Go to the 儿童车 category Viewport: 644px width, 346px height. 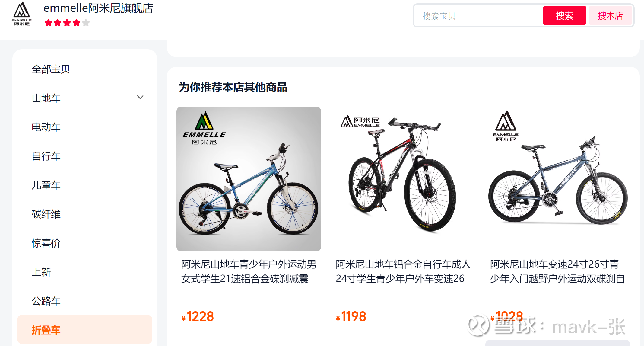[46, 185]
